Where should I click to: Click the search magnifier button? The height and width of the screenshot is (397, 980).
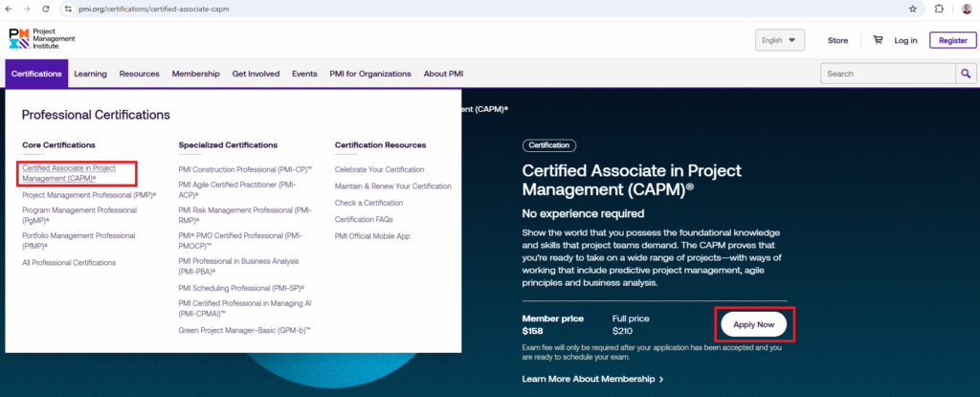tap(964, 74)
